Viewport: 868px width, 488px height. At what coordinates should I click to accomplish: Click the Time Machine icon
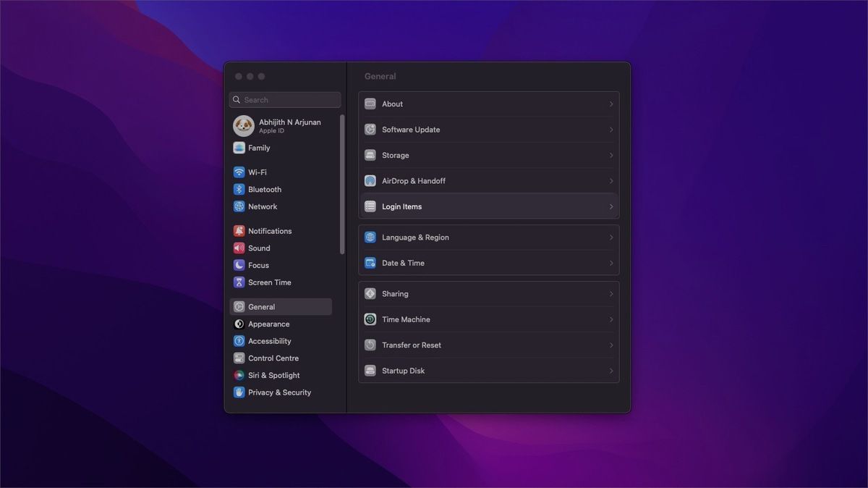pos(370,319)
